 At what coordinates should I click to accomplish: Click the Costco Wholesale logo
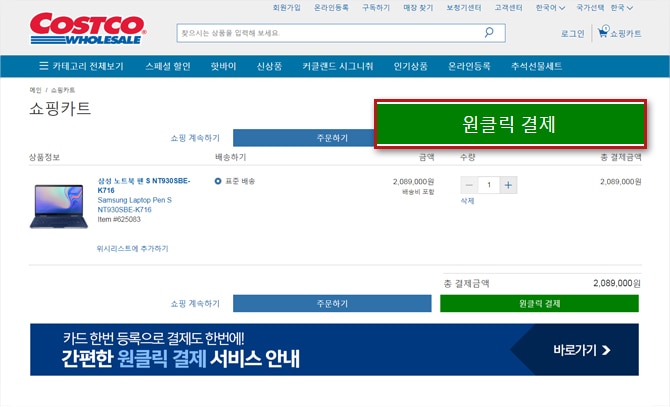88,28
